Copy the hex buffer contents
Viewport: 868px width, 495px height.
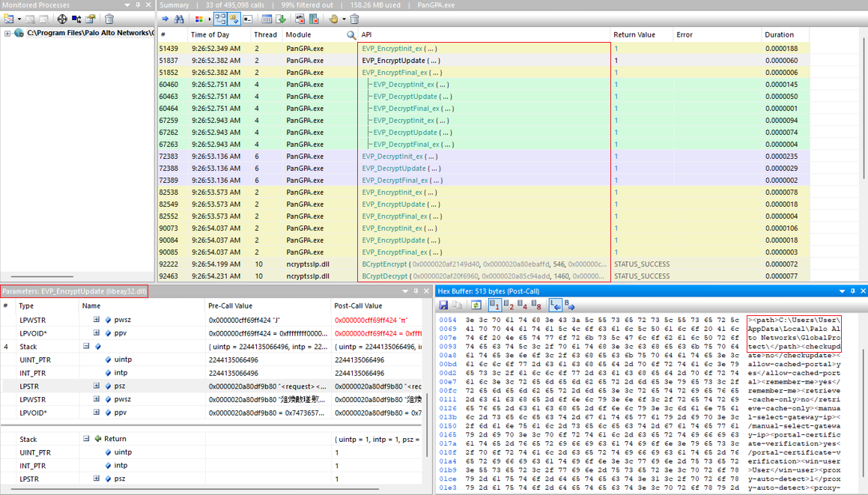tap(458, 303)
